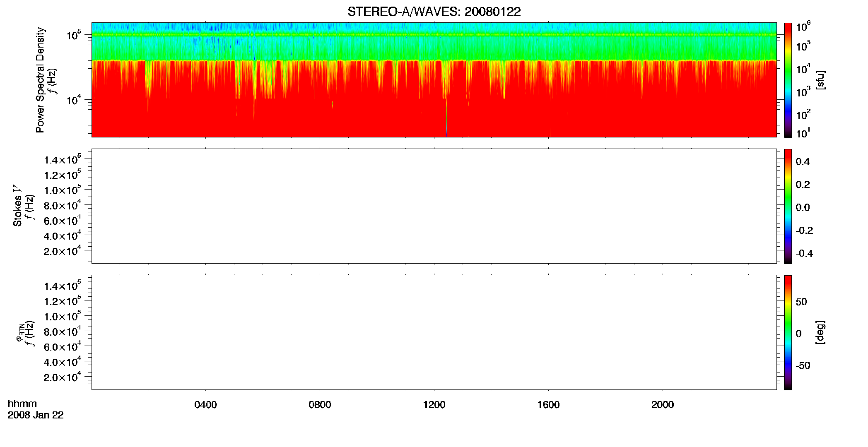Click the empty phi RTN plot panel
The height and width of the screenshot is (447, 868).
tap(434, 332)
